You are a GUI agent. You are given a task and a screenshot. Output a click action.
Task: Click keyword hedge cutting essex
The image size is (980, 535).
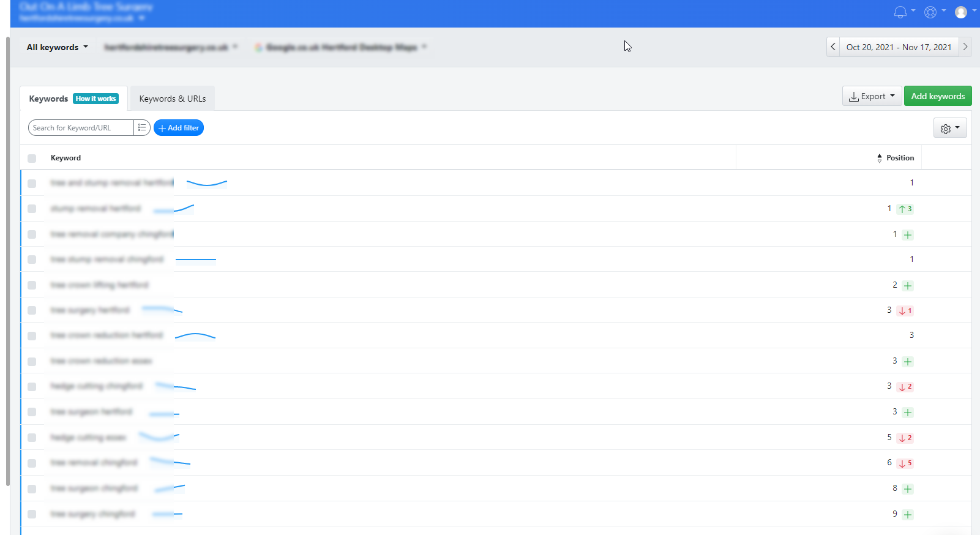(88, 437)
